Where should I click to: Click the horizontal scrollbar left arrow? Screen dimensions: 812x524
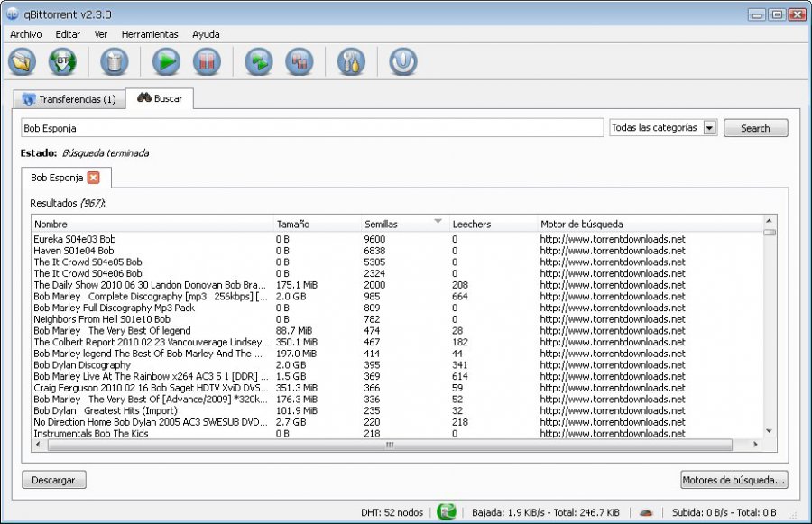(x=38, y=445)
